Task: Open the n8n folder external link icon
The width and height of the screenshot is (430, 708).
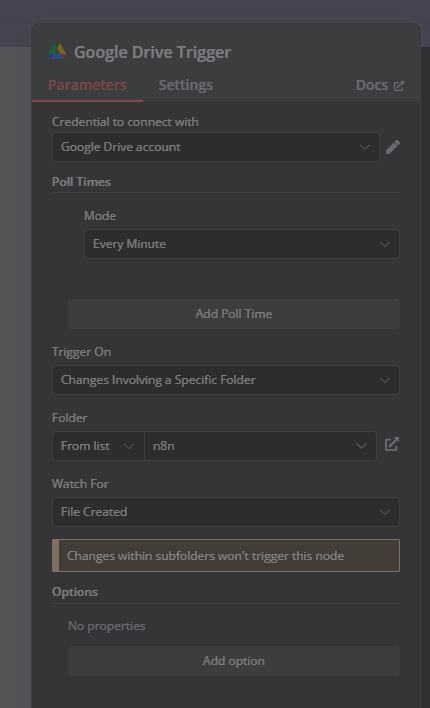Action: tap(392, 445)
